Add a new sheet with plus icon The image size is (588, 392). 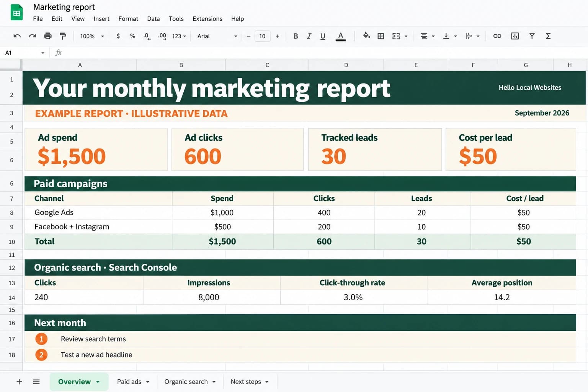tap(19, 382)
